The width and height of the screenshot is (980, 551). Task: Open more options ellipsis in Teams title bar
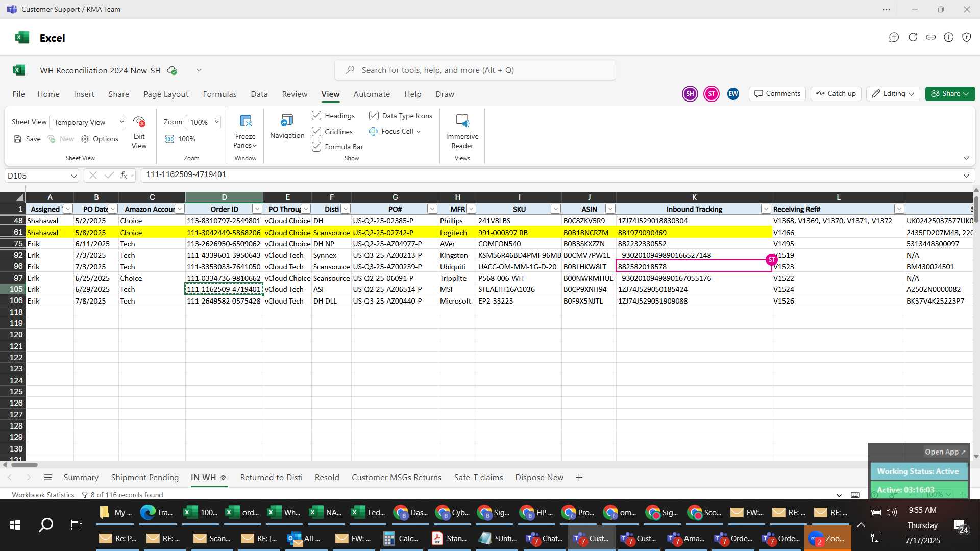tap(887, 9)
